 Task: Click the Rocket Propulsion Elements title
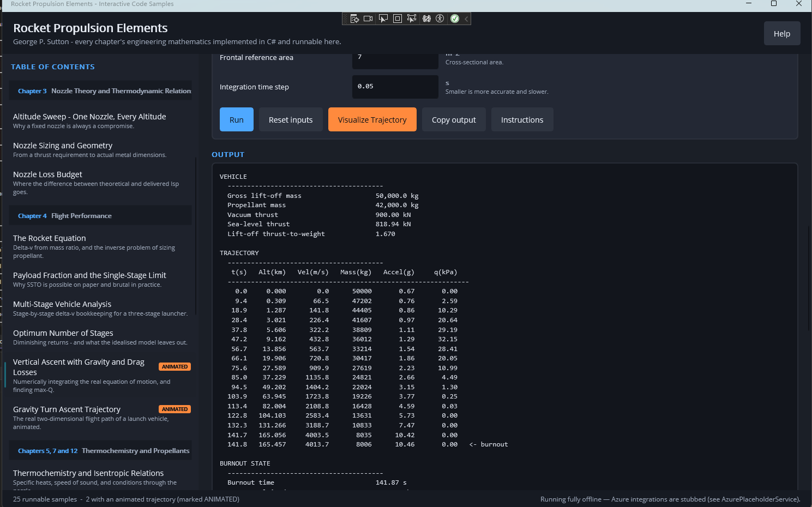pos(91,28)
